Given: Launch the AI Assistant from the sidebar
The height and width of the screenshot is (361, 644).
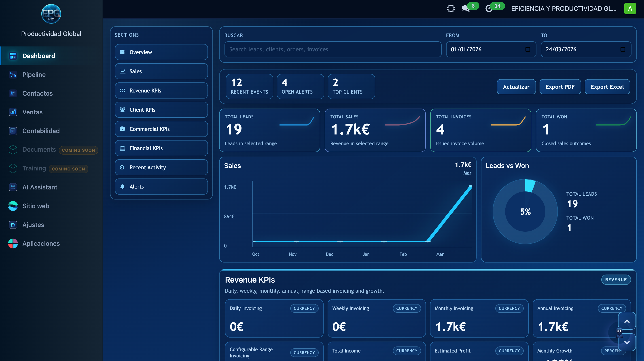Looking at the screenshot, I should 40,187.
